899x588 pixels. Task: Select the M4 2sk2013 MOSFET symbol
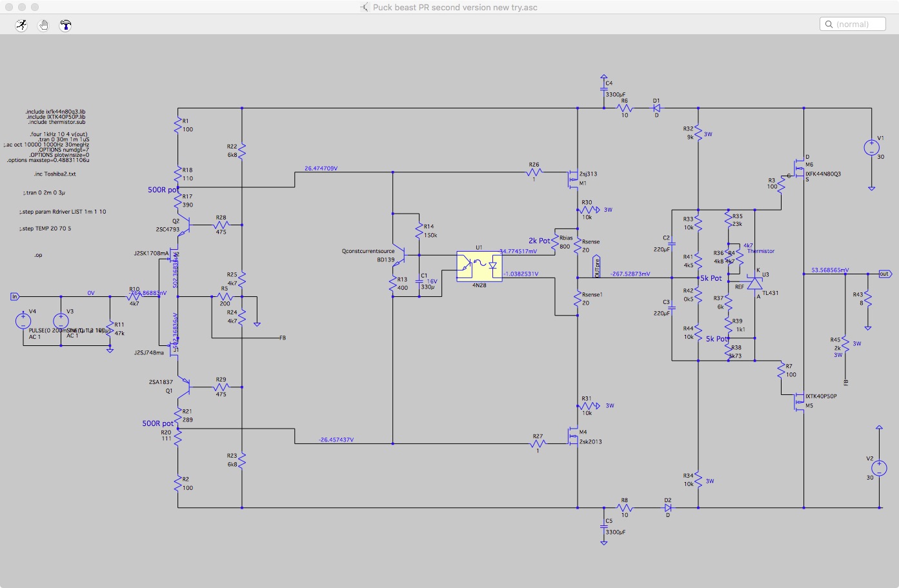coord(573,437)
